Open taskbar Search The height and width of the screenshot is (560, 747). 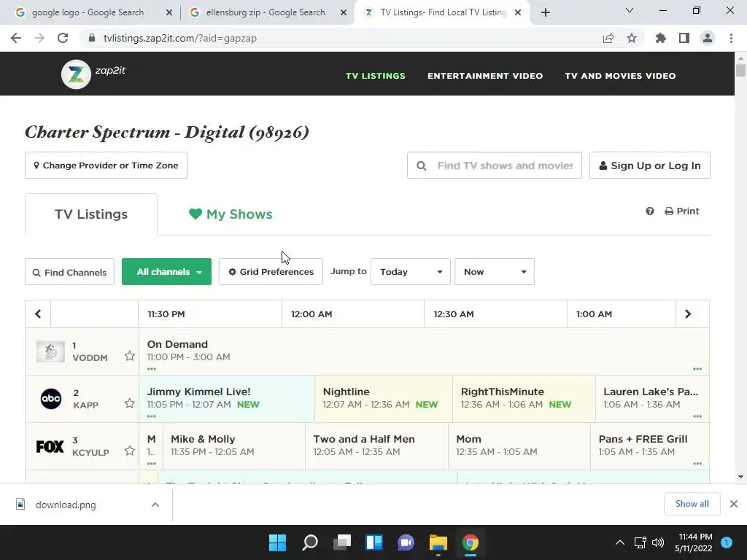[309, 542]
